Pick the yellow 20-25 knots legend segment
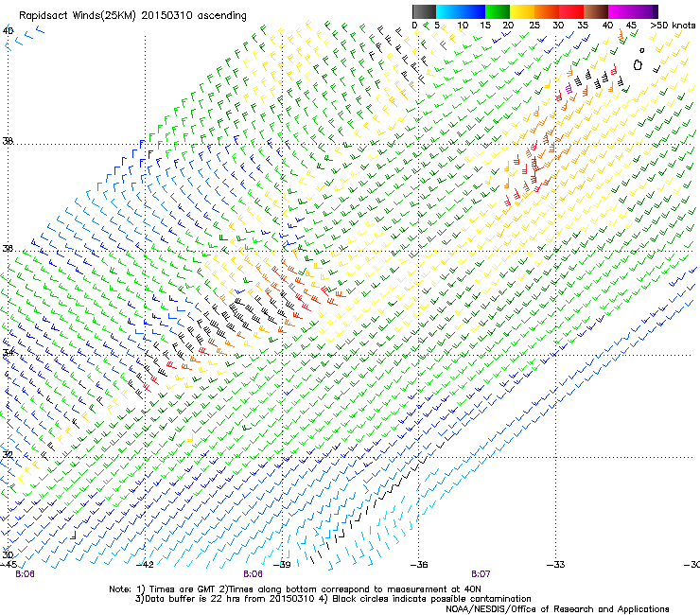The width and height of the screenshot is (700, 615). click(x=522, y=11)
